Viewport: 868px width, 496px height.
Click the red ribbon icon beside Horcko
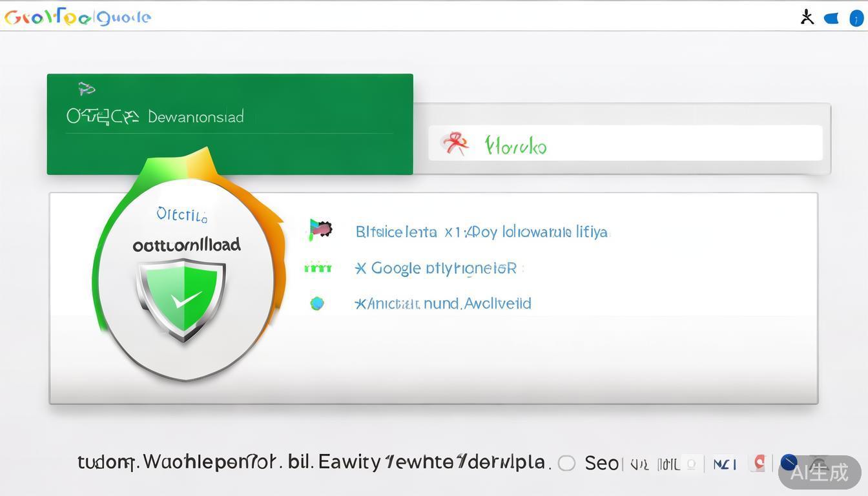pyautogui.click(x=455, y=143)
